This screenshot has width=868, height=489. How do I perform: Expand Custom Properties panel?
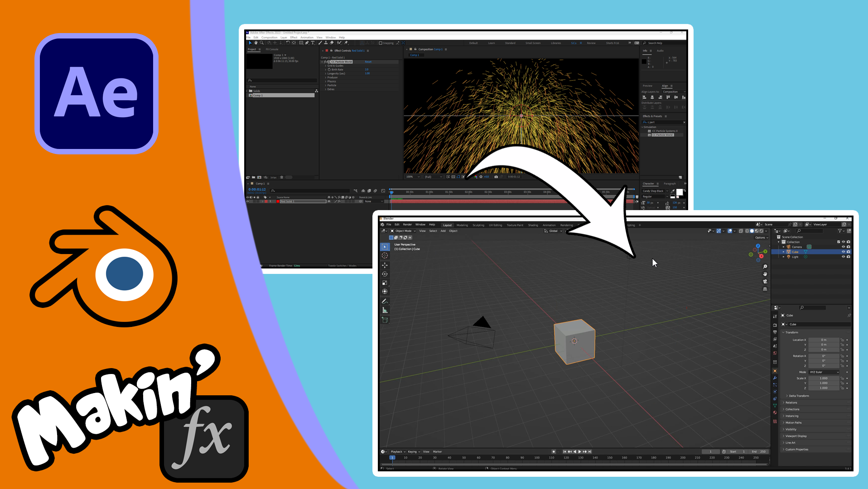[816, 450]
